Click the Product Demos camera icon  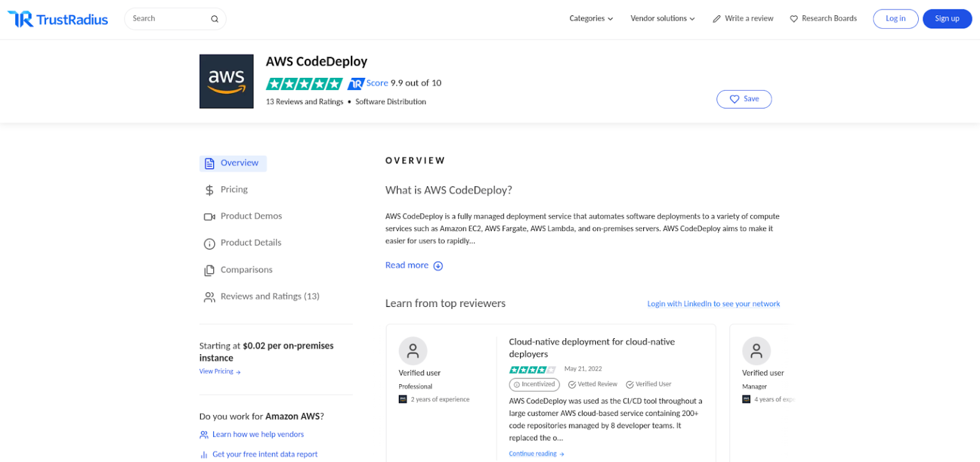click(209, 216)
